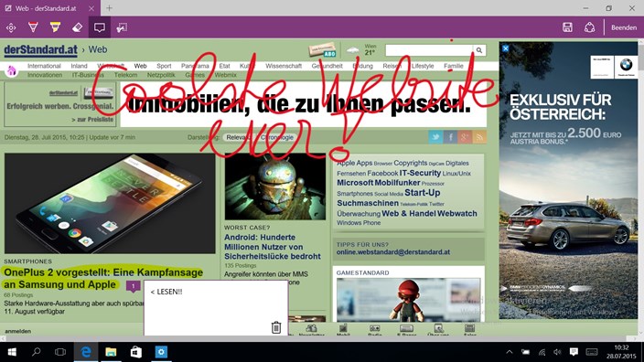The width and height of the screenshot is (644, 362).
Task: Save the web note
Action: point(567,27)
